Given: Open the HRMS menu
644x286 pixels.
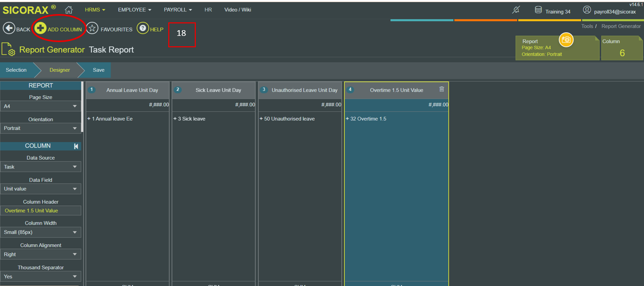Looking at the screenshot, I should [x=95, y=10].
